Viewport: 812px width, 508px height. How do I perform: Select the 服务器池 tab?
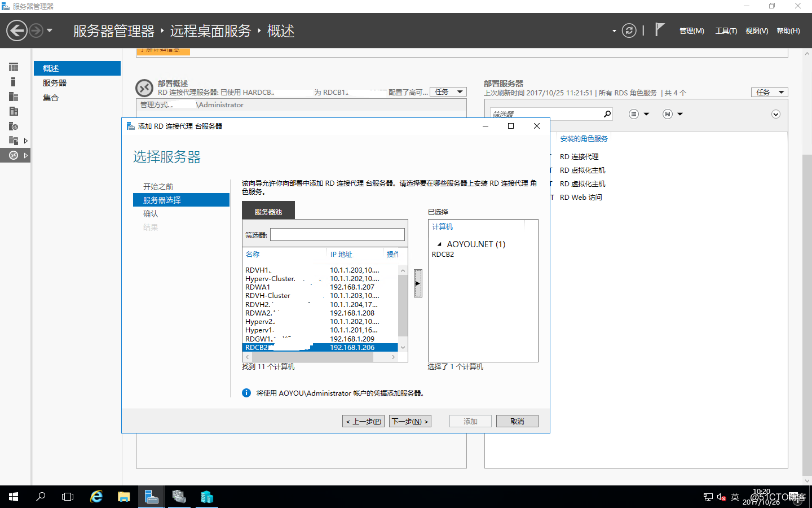[268, 211]
